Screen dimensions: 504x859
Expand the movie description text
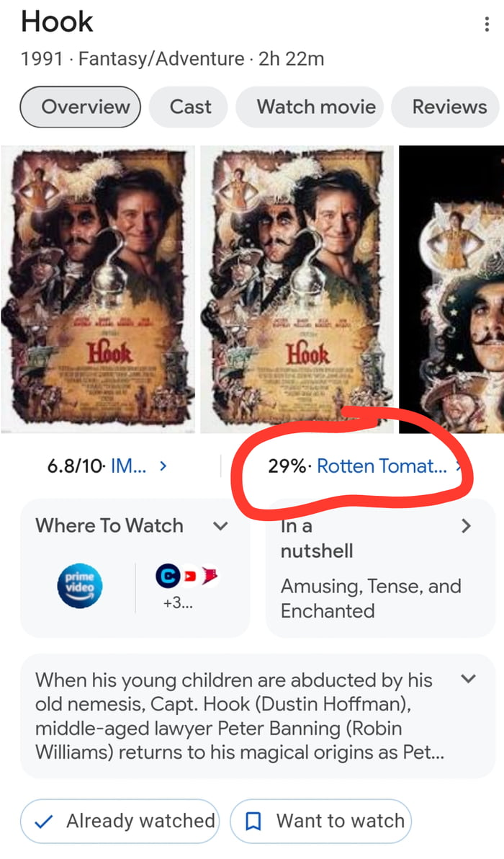(x=468, y=679)
